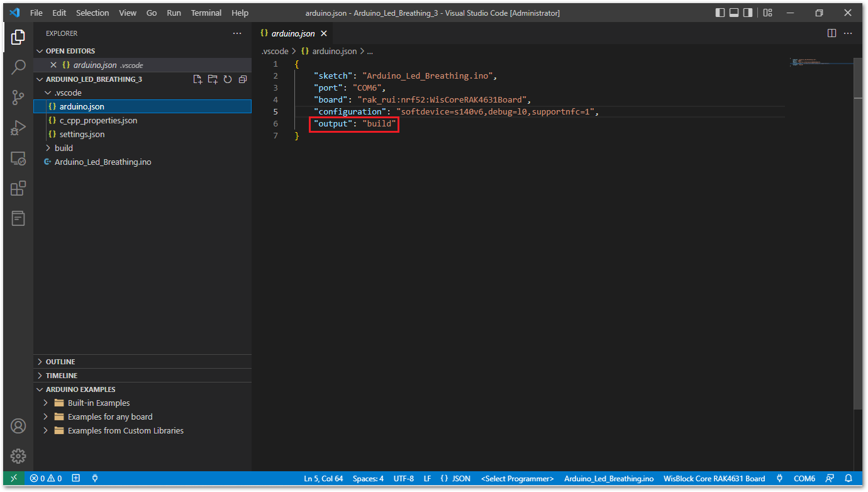The image size is (868, 492).
Task: Open the Run menu
Action: [x=174, y=13]
